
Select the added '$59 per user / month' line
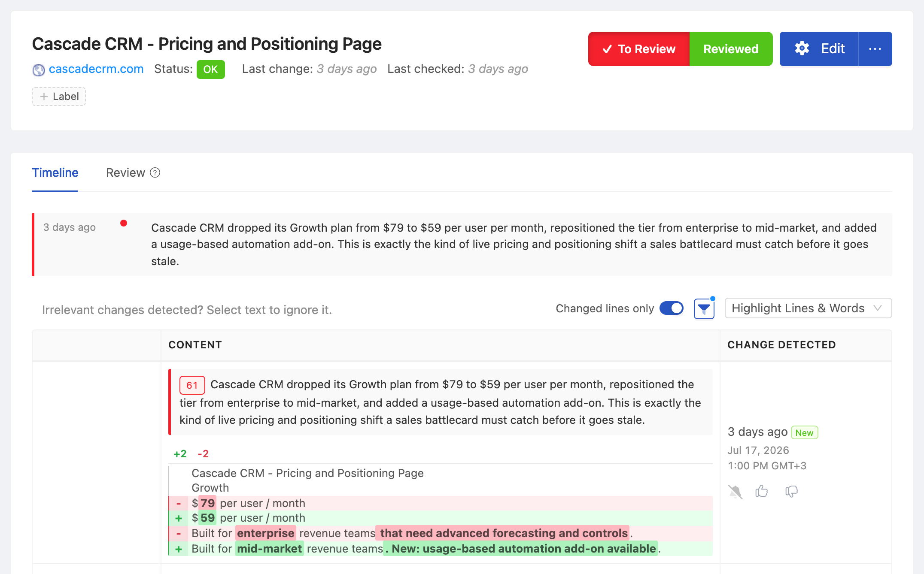(x=441, y=518)
